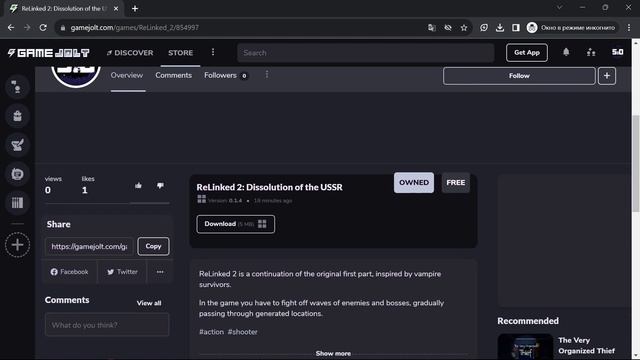The width and height of the screenshot is (640, 360).
Task: Open the library icon in sidebar
Action: point(17,203)
